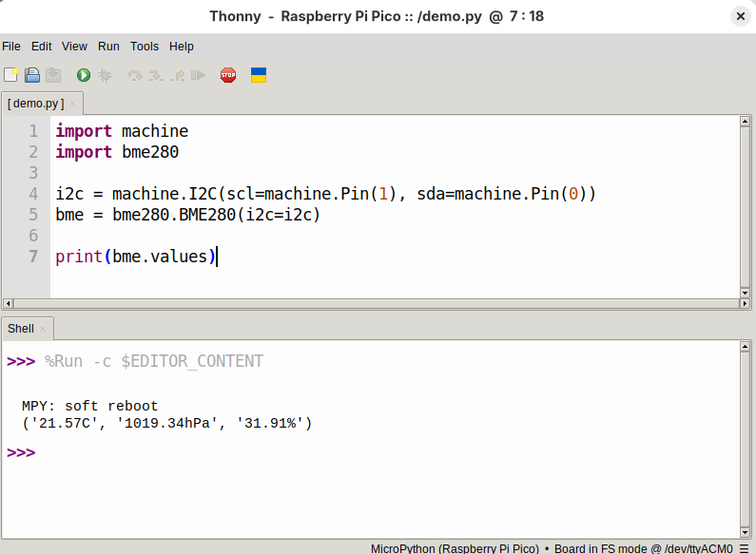This screenshot has height=554, width=756.
Task: Open the Tools menu
Action: click(145, 46)
